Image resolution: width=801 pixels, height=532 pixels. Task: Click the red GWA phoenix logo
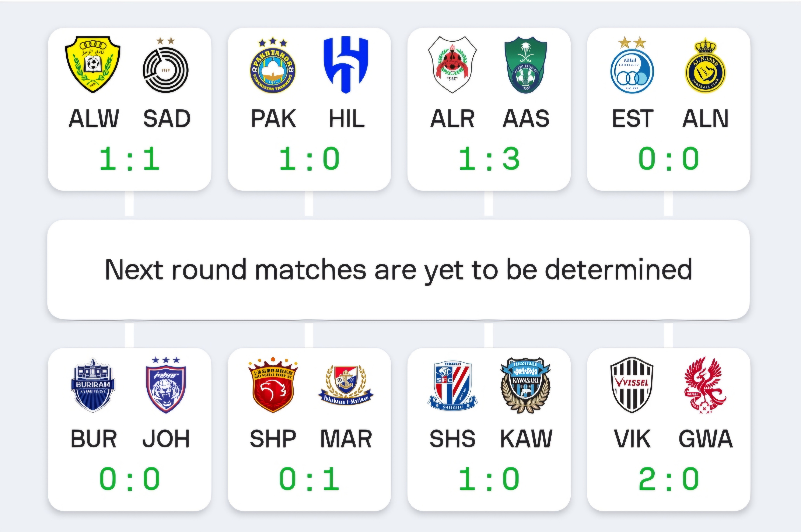click(x=705, y=385)
